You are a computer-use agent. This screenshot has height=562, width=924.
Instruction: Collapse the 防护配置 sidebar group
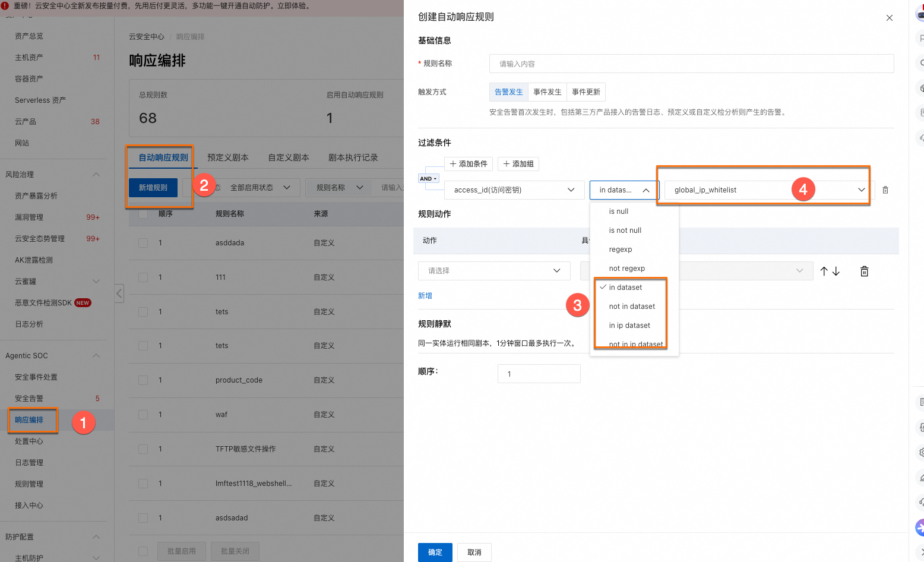click(x=96, y=537)
